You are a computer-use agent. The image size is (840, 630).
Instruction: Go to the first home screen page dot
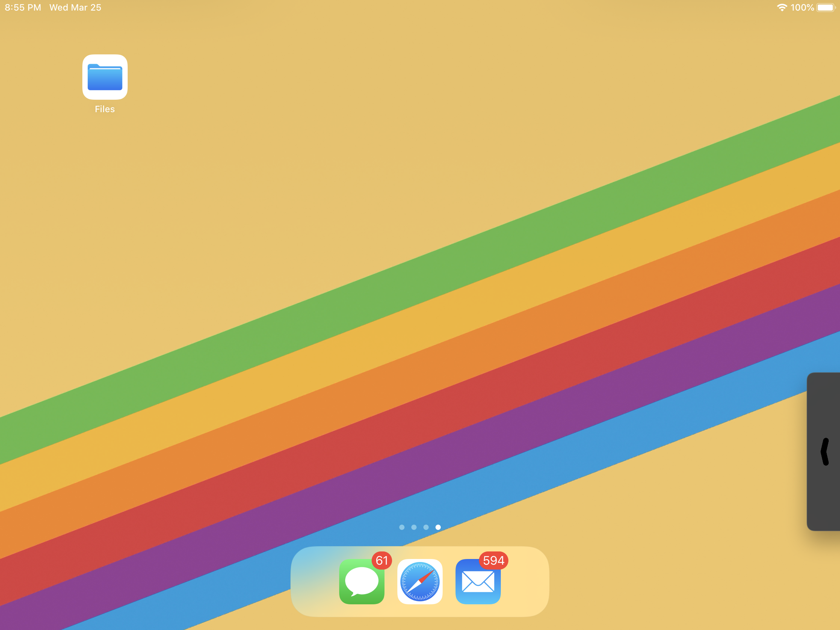pos(402,527)
